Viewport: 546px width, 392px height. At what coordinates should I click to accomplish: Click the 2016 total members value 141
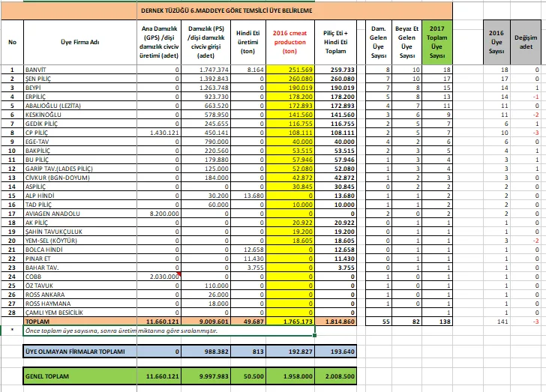496,322
